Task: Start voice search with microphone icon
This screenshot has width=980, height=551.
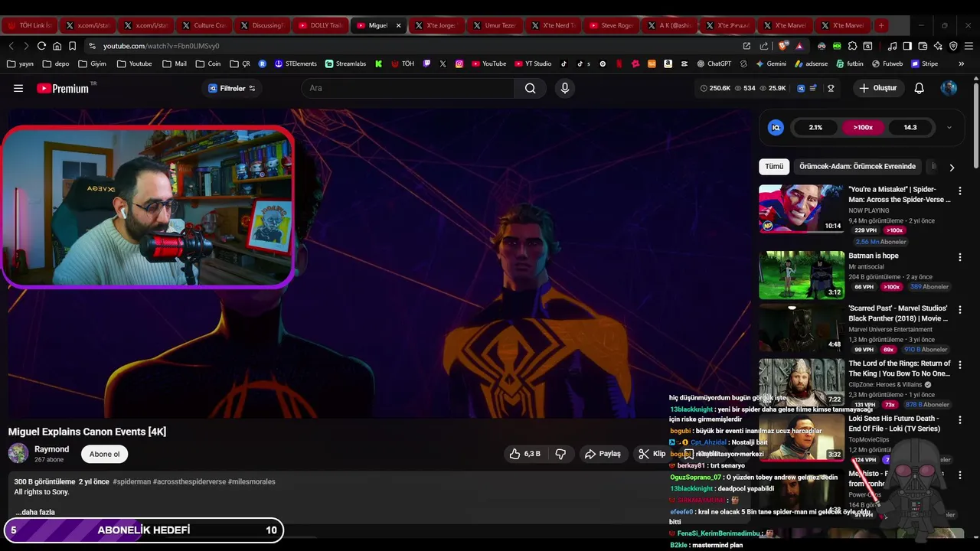Action: (x=565, y=88)
